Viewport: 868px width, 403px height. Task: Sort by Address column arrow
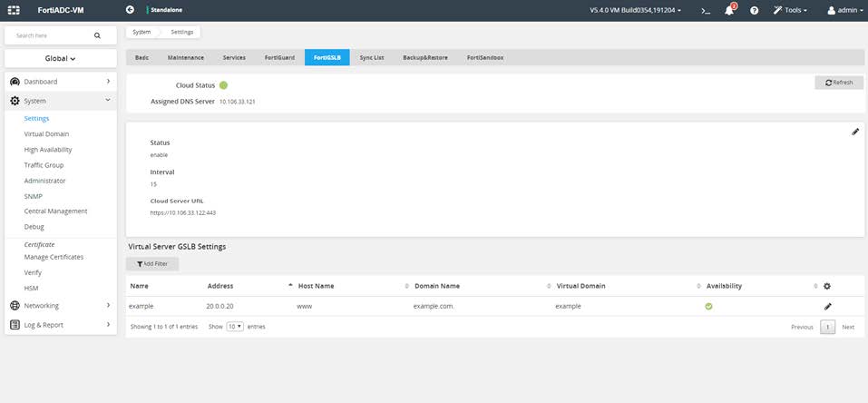pyautogui.click(x=290, y=286)
